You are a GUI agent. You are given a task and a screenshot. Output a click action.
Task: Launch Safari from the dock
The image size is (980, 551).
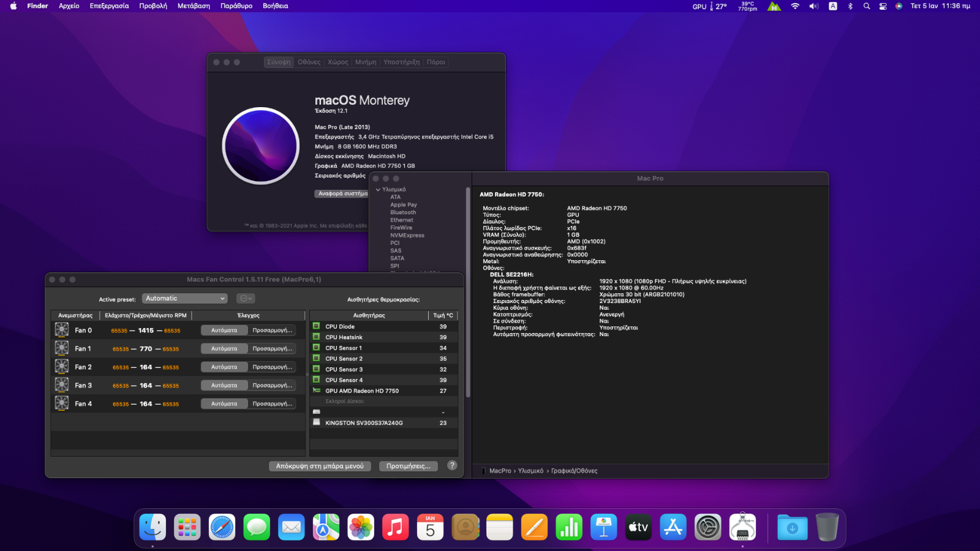click(222, 527)
